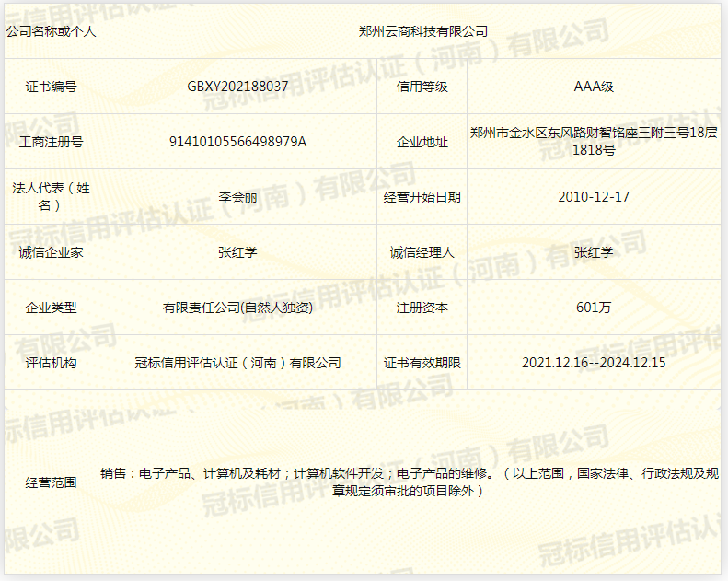
Task: Click the business scope description text
Action: [x=409, y=482]
